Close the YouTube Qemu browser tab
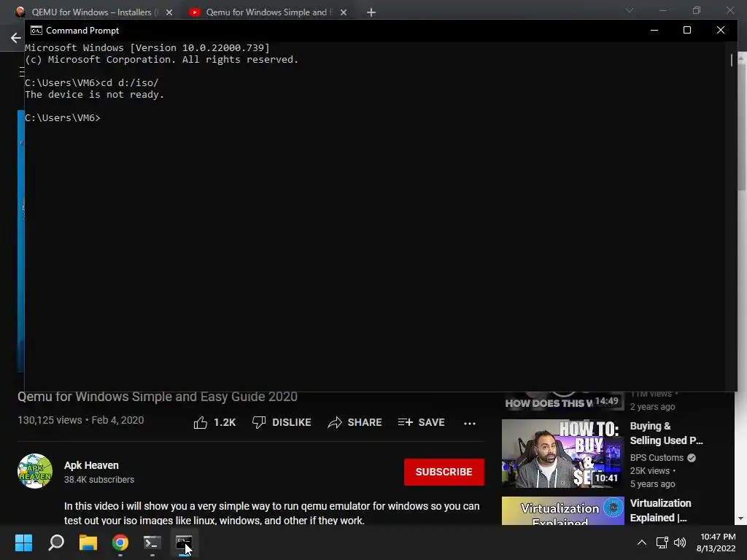The width and height of the screenshot is (747, 560). tap(344, 12)
